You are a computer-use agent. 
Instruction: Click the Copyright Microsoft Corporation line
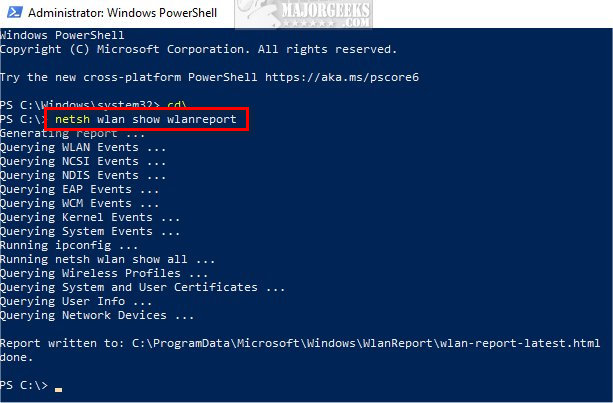[199, 50]
